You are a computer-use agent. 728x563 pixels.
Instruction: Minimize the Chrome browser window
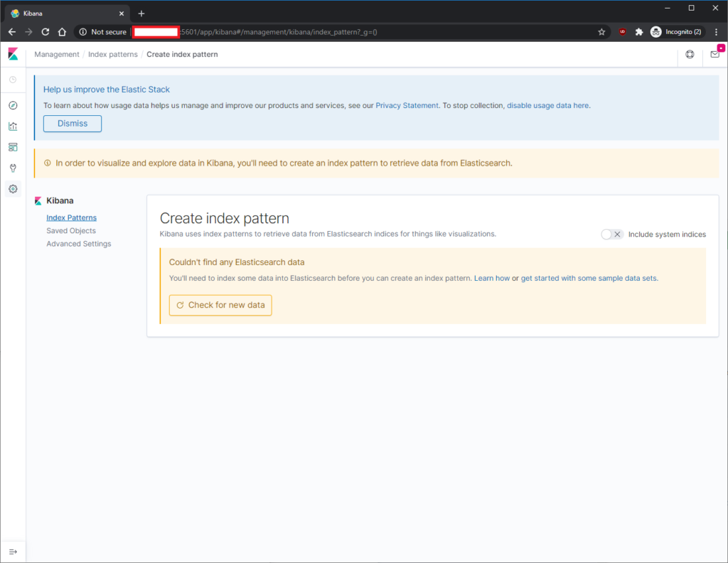pyautogui.click(x=667, y=8)
